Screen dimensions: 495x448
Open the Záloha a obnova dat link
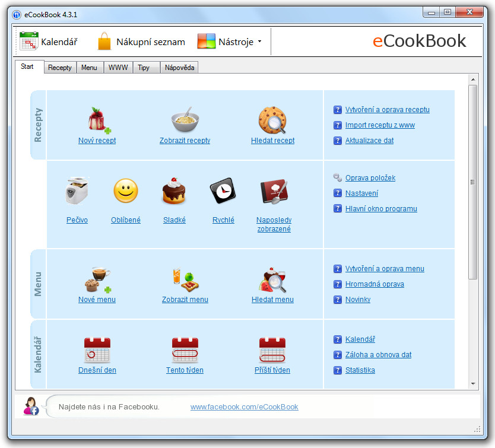(x=378, y=355)
